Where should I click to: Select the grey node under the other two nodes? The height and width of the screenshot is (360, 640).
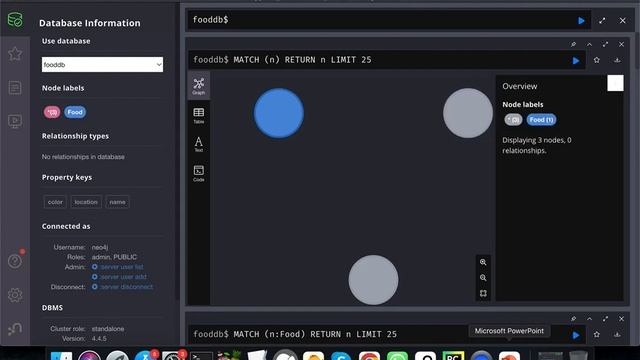click(x=373, y=280)
